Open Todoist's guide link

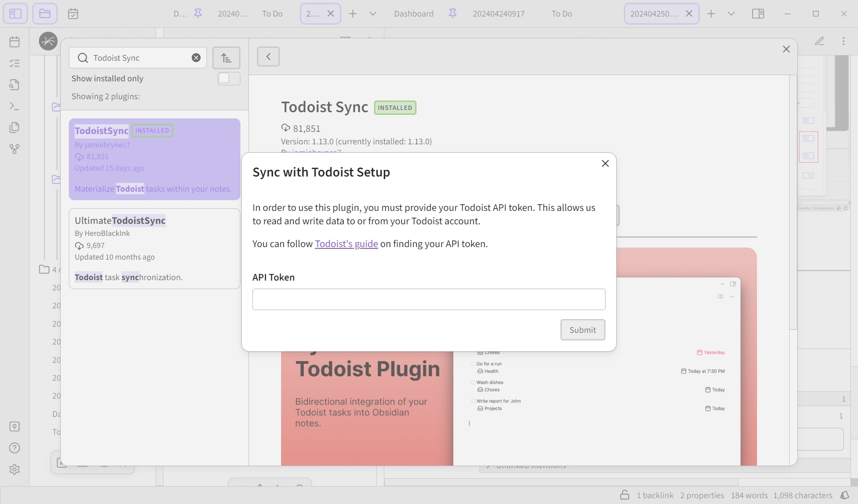[x=346, y=244]
